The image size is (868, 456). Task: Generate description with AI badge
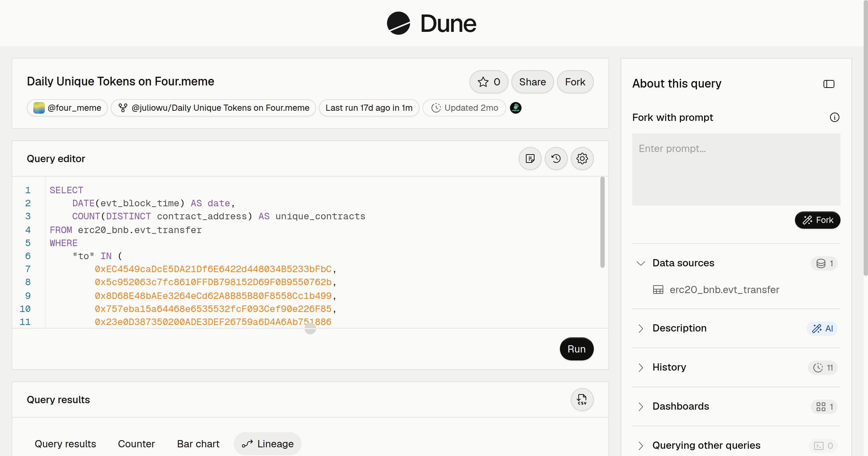(x=822, y=329)
